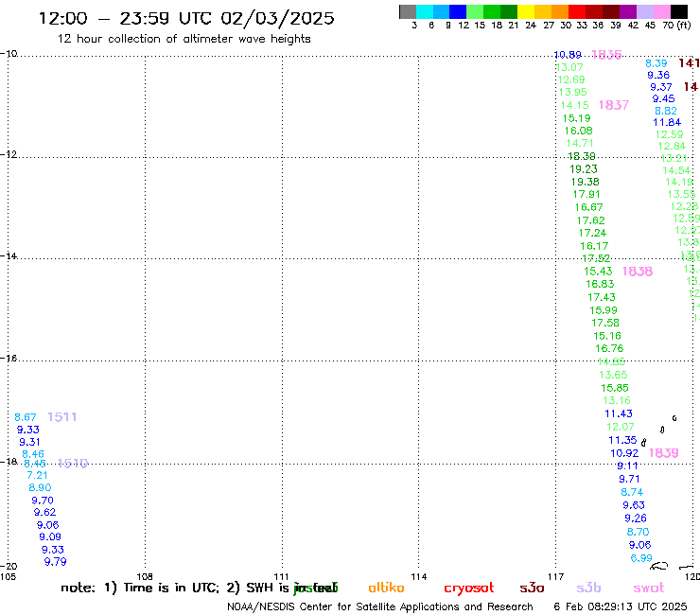Click wave height value 6.99
The width and height of the screenshot is (700, 615).
coord(641,558)
